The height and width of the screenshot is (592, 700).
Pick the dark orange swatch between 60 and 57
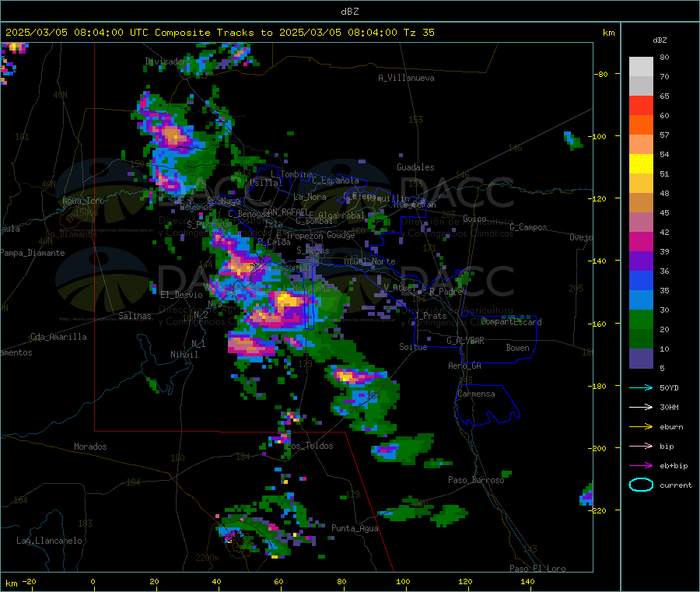pos(641,125)
